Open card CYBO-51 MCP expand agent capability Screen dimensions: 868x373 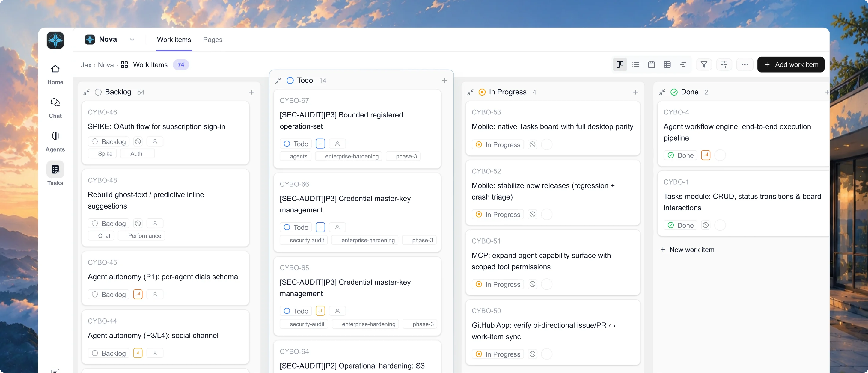tap(553, 262)
